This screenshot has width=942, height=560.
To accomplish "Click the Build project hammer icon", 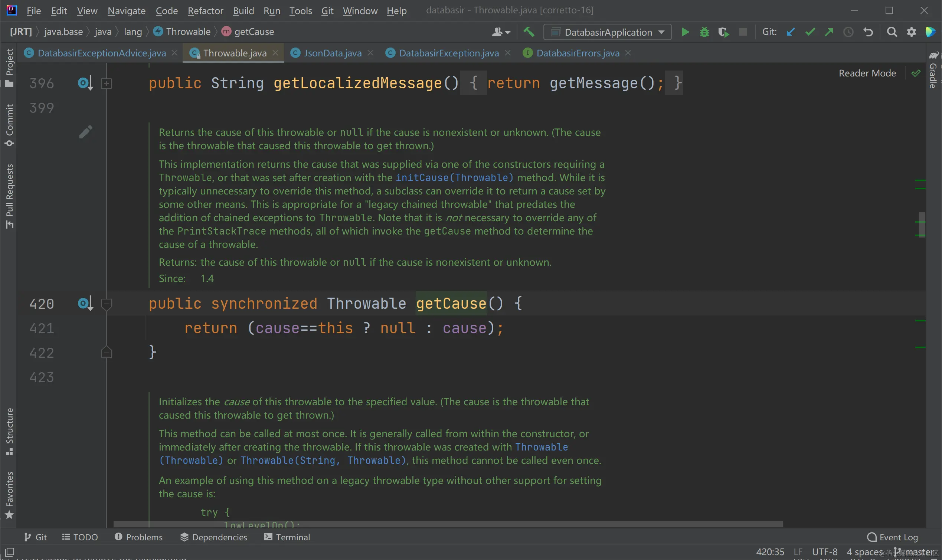I will tap(529, 32).
